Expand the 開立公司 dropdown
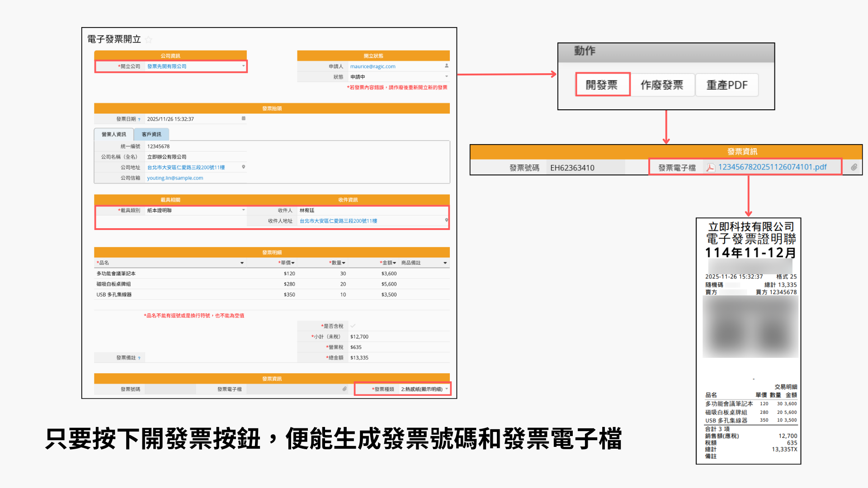Image resolution: width=868 pixels, height=488 pixels. pos(243,66)
